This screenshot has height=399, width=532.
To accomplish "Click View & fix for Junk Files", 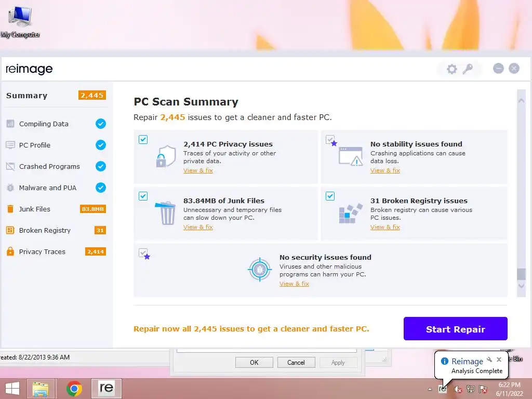I will point(198,227).
